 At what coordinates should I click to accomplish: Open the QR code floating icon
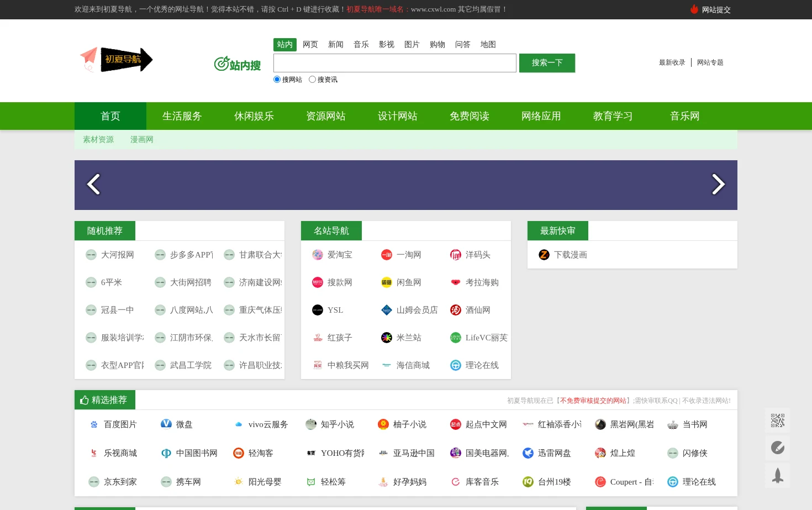click(778, 421)
